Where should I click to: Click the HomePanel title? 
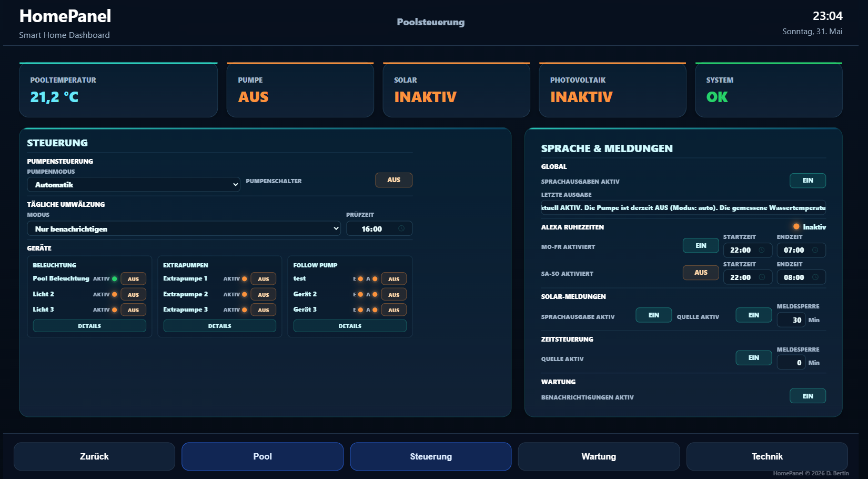coord(65,16)
